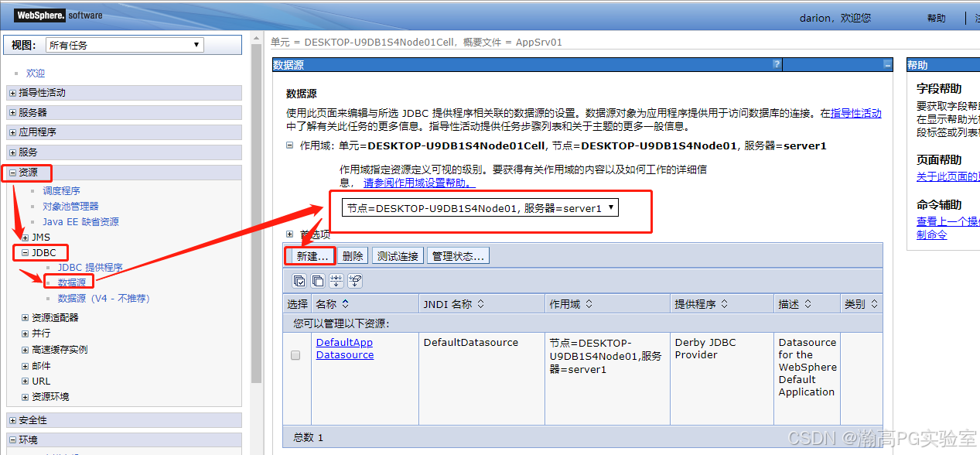Screen dimensions: 980x455
Task: Click 帮助 in the top banner
Action: click(x=936, y=18)
